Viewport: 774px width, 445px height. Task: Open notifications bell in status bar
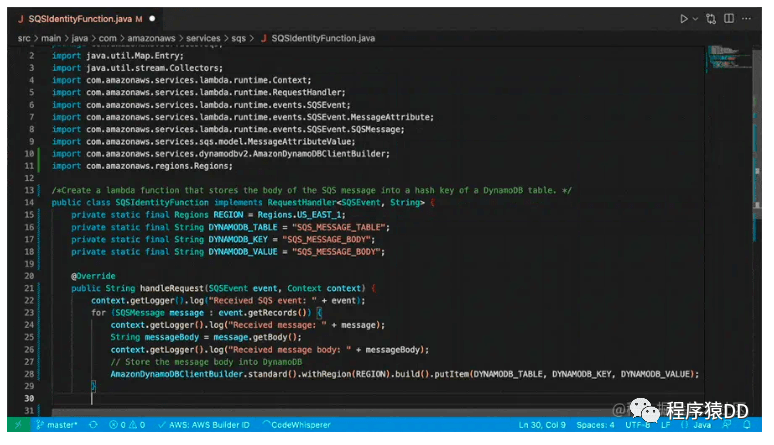point(747,425)
